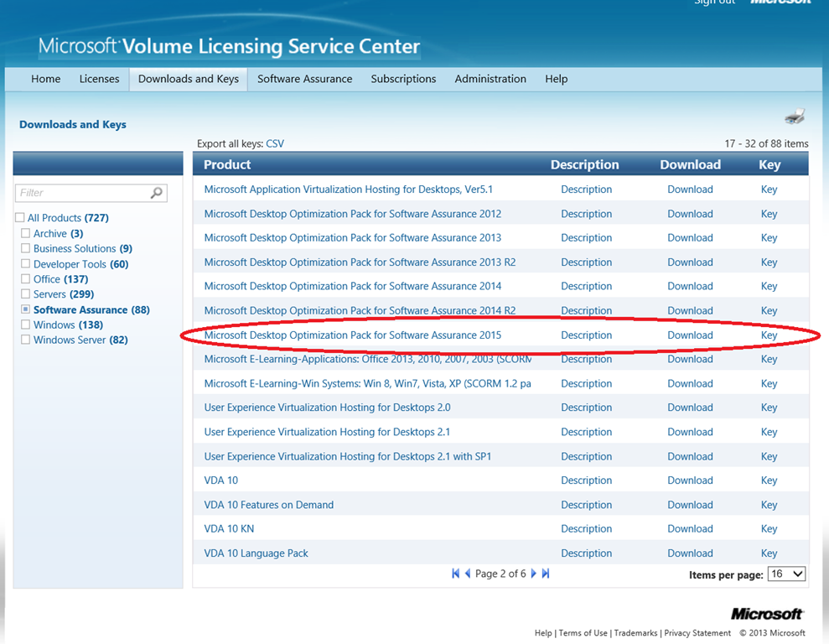Screen dimensions: 829x644
Task: Go to next page arrow icon
Action: coord(533,574)
